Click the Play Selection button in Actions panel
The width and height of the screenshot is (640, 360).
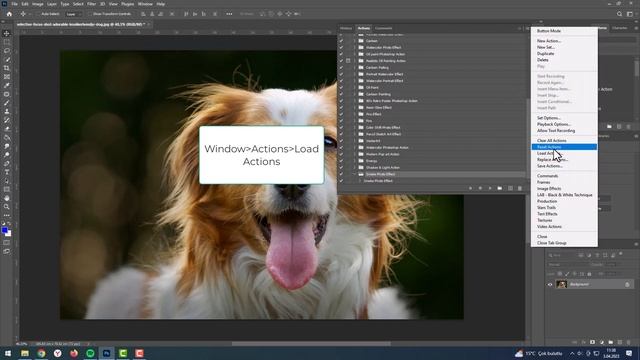[x=490, y=189]
